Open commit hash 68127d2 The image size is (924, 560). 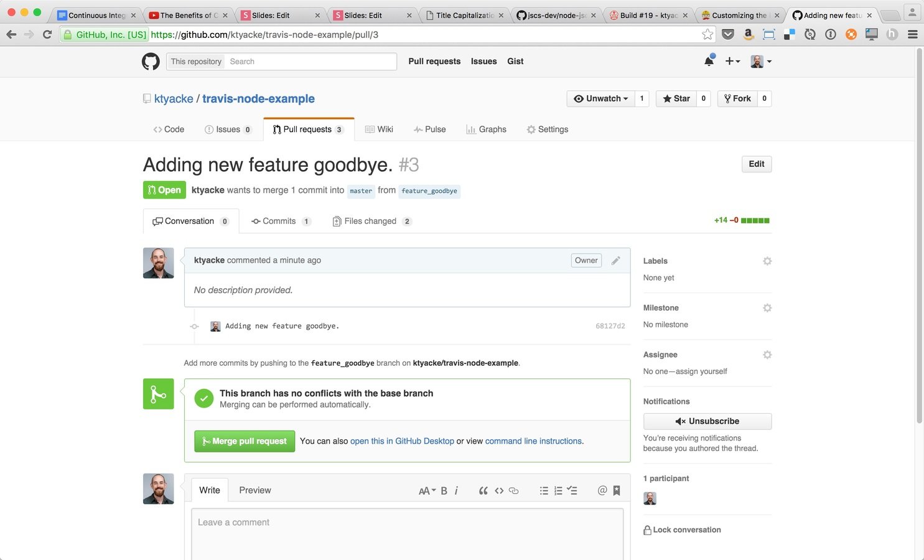[x=610, y=326]
